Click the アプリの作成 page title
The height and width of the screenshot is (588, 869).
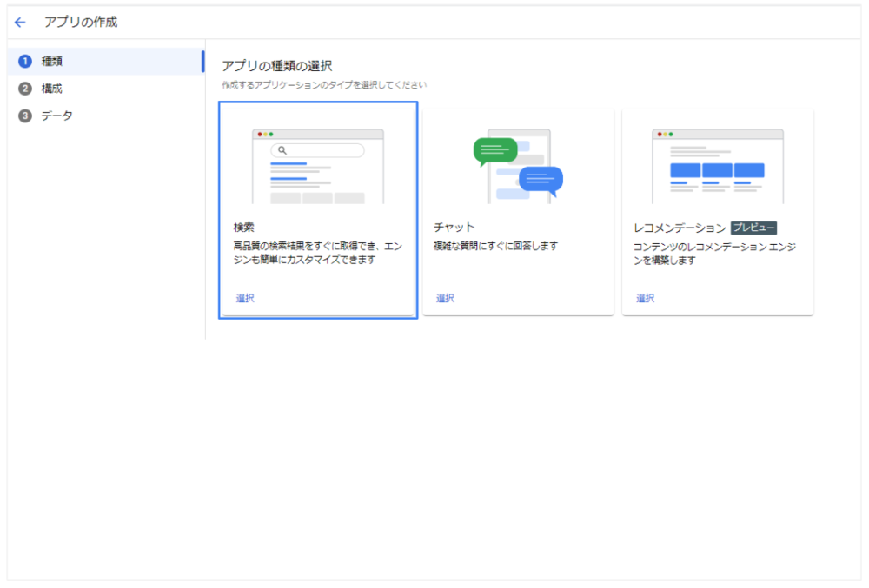click(81, 22)
